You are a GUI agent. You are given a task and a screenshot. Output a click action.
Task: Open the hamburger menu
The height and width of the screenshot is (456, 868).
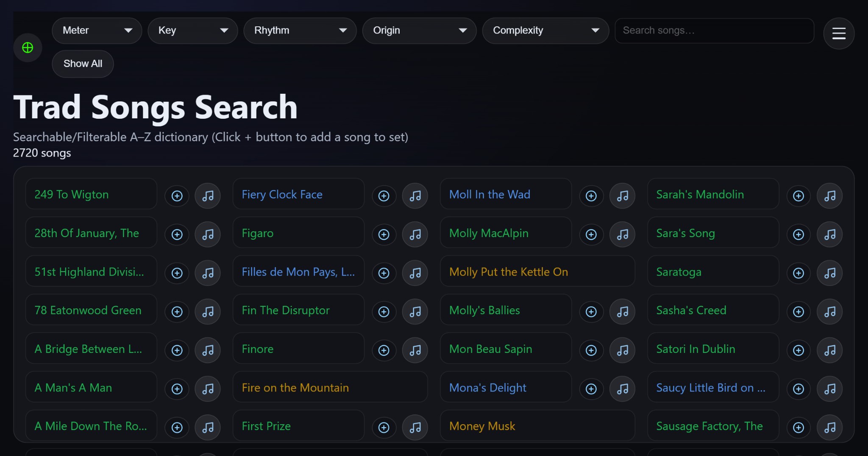click(839, 33)
